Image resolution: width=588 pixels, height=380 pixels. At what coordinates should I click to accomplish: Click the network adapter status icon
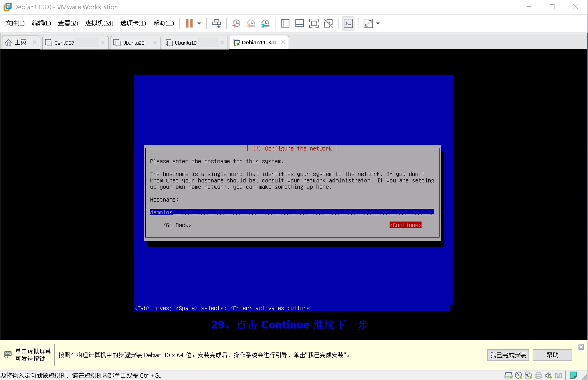(529, 375)
